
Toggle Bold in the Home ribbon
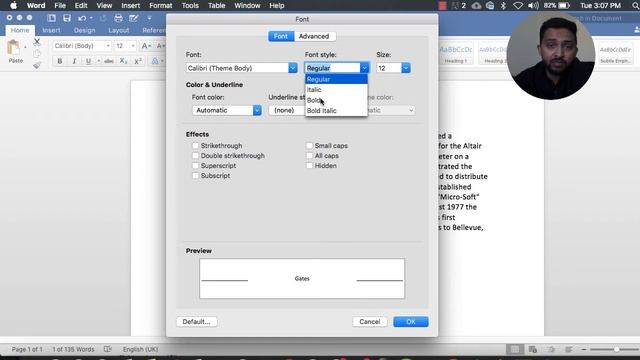click(x=60, y=61)
